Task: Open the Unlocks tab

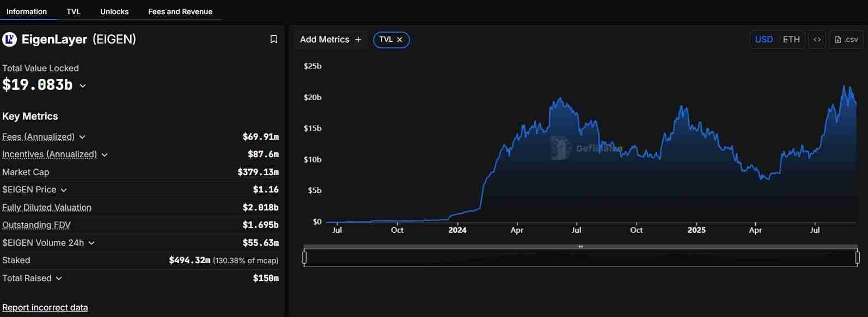Action: pos(114,11)
